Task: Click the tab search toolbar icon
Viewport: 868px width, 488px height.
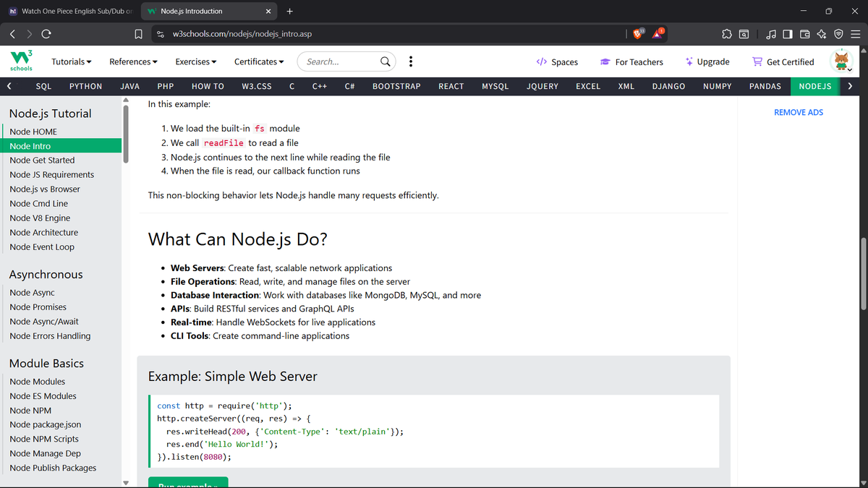Action: [x=744, y=34]
